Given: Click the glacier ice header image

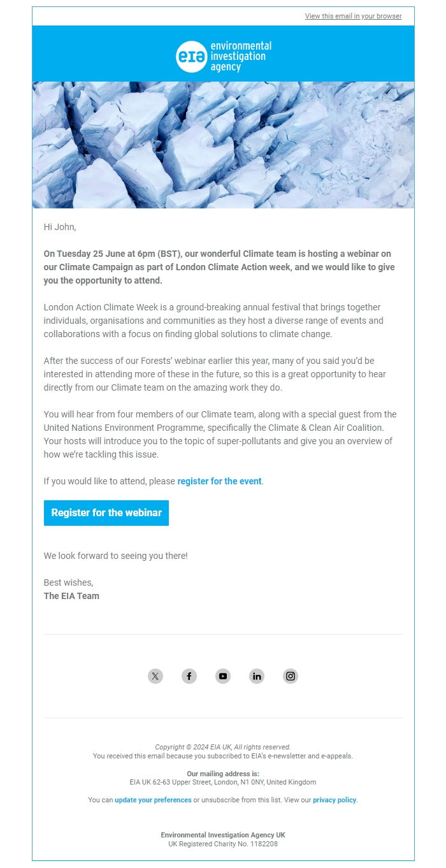Looking at the screenshot, I should coord(223,145).
